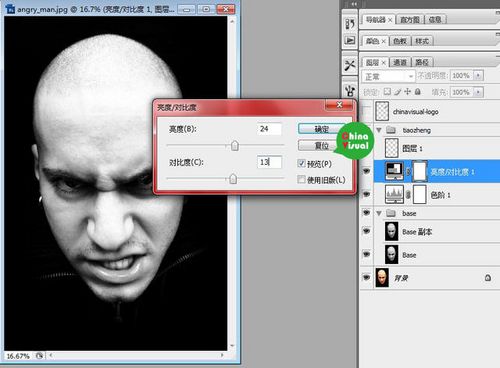
Task: Click link icon on 亮度/对比度 1 layer
Action: point(408,171)
